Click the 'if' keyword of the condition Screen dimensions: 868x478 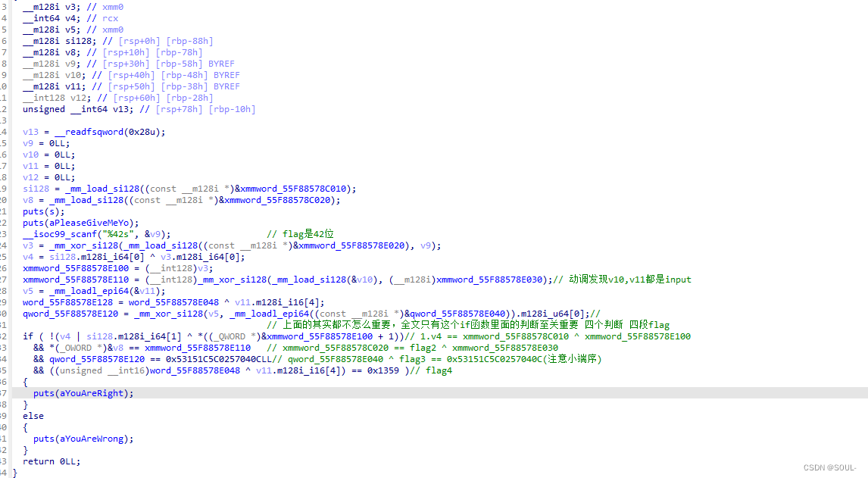pos(28,336)
